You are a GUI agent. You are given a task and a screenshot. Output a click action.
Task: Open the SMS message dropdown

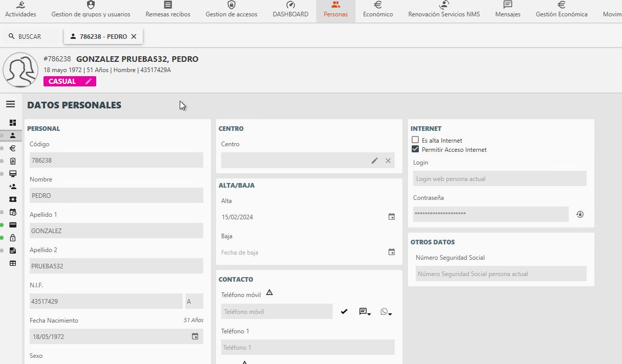(365, 311)
